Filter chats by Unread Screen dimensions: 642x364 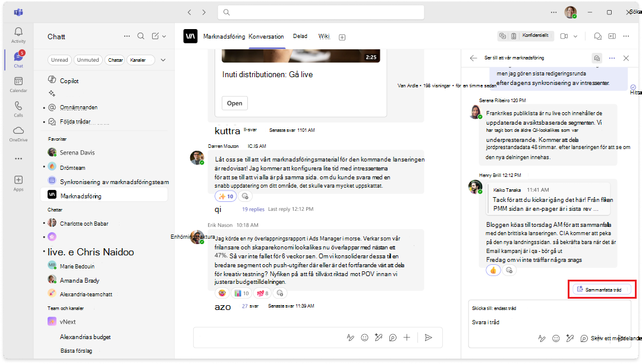59,60
